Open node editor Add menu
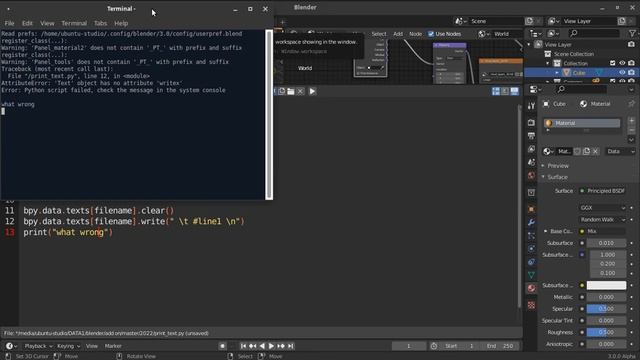This screenshot has height=360, width=640. [398, 34]
